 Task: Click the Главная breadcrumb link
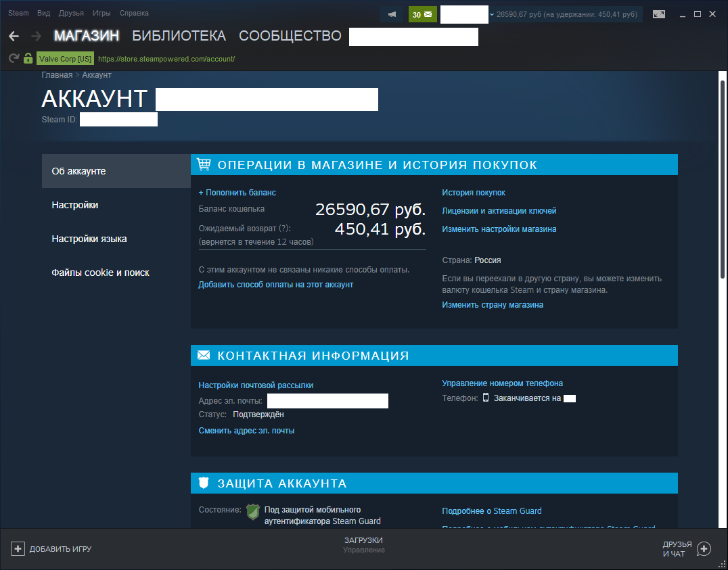coord(57,75)
